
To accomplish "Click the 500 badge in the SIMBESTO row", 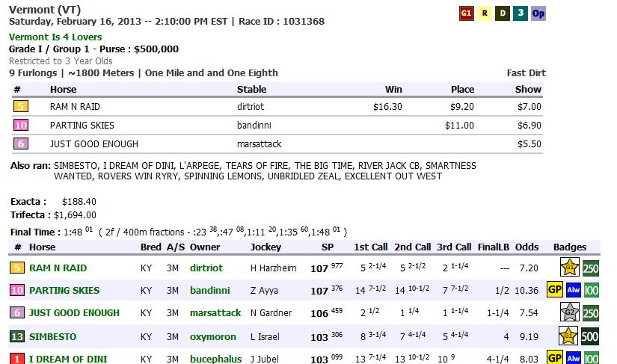I will point(591,336).
